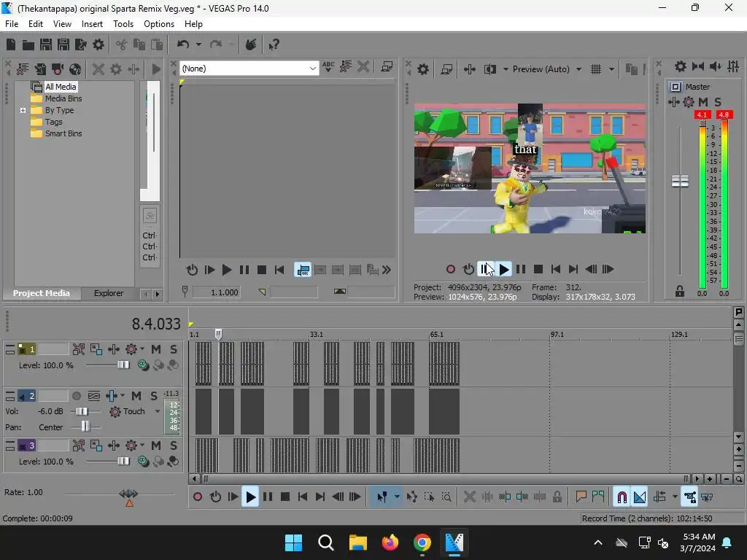The image size is (747, 560).
Task: Click the Interactive Tutorials icon
Action: coord(251,44)
